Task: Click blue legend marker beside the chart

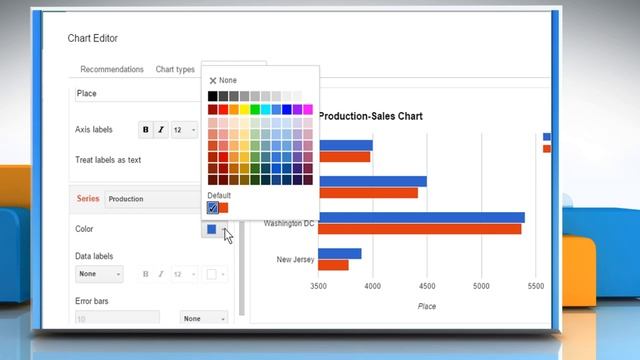Action: coord(547,137)
